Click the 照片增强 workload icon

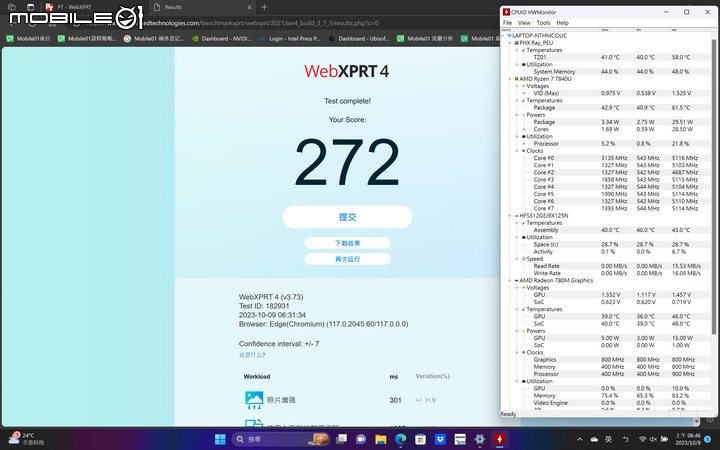[x=254, y=400]
